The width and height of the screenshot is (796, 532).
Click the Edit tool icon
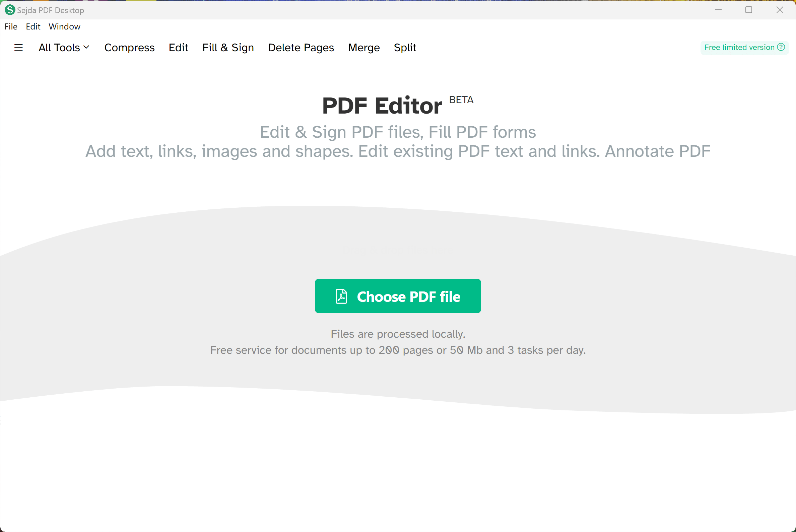tap(179, 48)
